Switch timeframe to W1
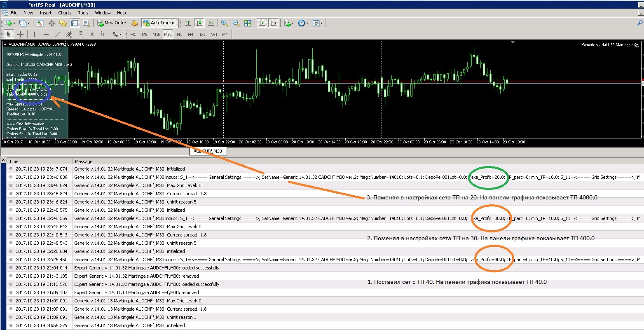 214,34
